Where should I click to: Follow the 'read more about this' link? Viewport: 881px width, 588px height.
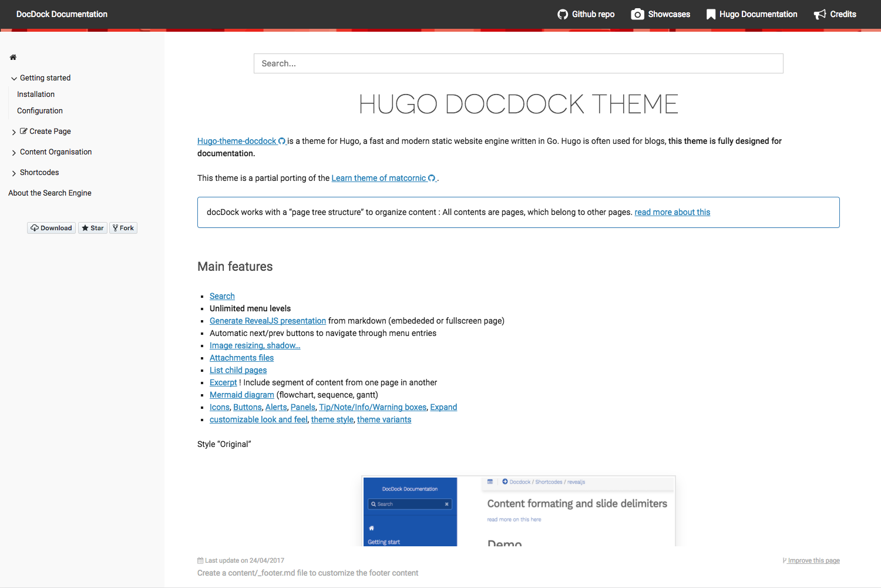point(672,213)
